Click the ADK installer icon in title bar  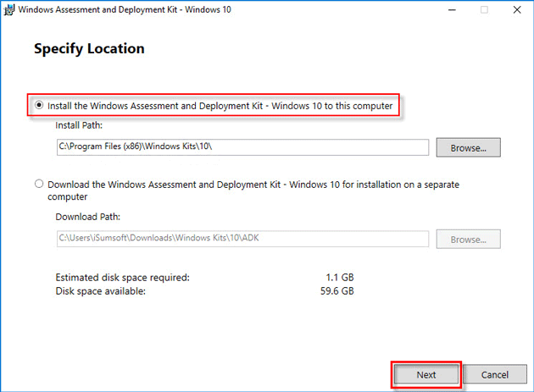8,10
